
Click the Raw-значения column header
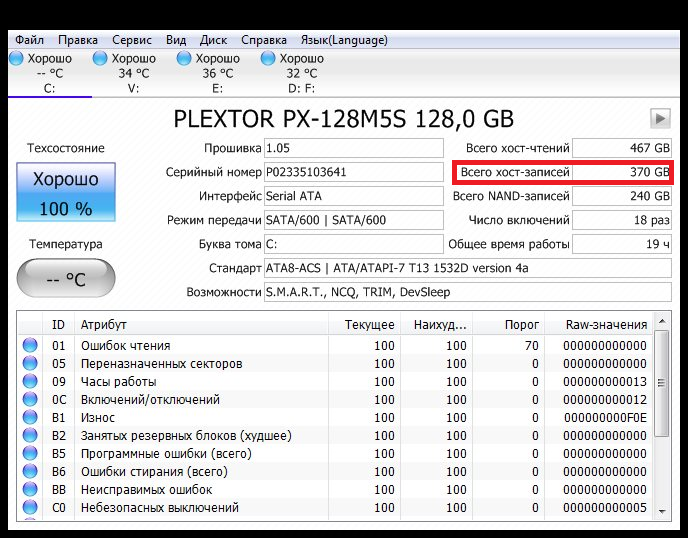(x=598, y=325)
